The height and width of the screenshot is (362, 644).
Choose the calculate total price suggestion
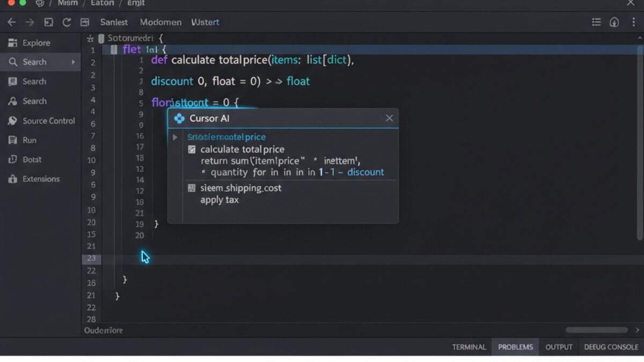[243, 150]
